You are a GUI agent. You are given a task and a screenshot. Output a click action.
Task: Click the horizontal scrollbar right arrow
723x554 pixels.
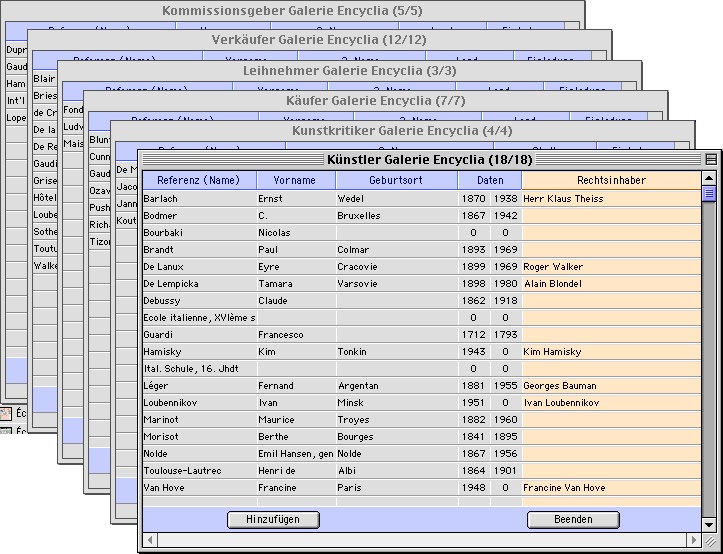694,539
